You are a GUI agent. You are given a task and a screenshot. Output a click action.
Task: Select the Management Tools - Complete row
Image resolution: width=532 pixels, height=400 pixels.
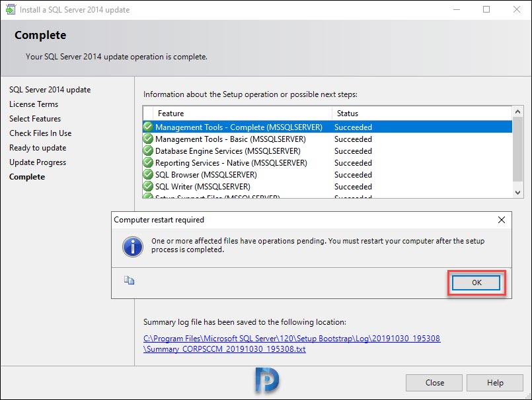point(327,127)
